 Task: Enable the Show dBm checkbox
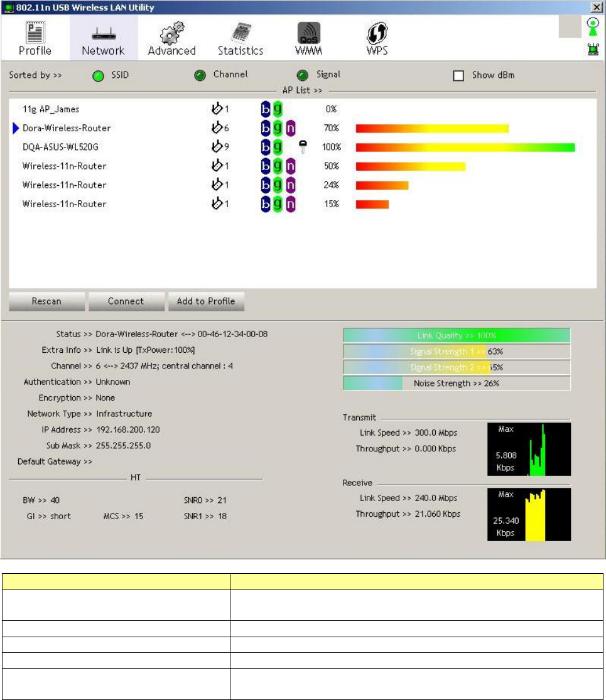tap(458, 75)
